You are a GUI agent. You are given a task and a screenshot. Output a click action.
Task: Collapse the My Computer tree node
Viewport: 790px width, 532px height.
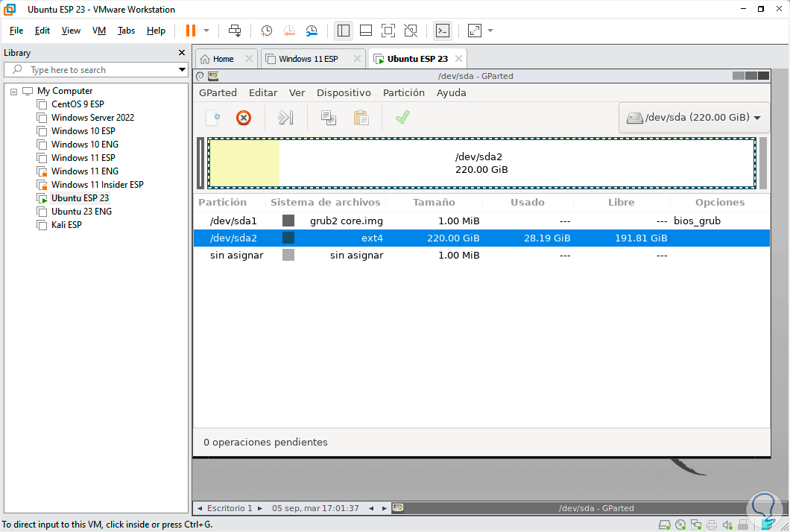(x=13, y=92)
